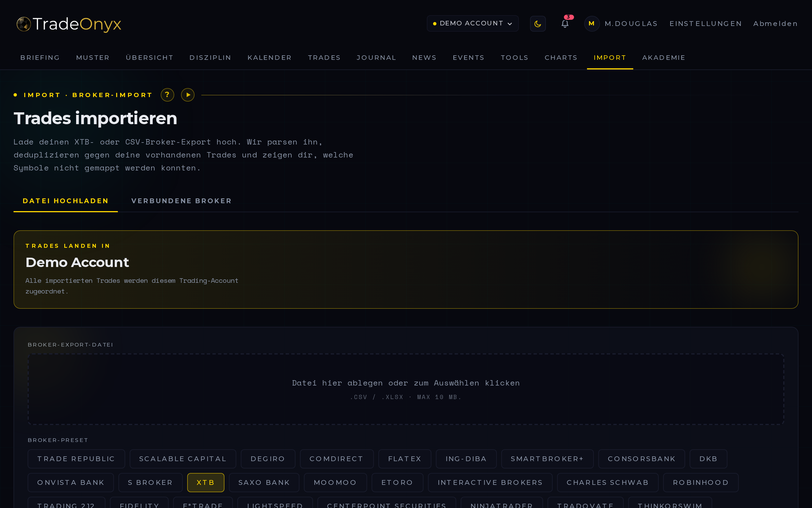Screen dimensions: 812x508
Task: Click the M user avatar
Action: (592, 23)
